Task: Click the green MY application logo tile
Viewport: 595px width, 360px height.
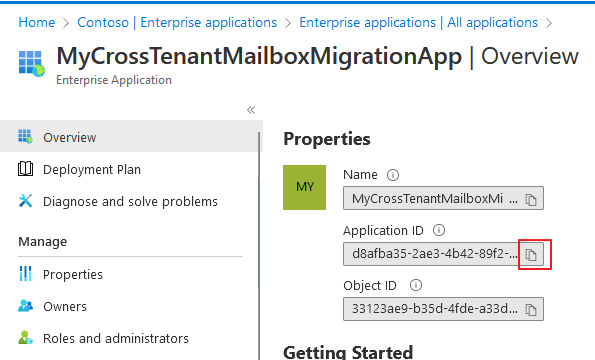Action: point(304,187)
